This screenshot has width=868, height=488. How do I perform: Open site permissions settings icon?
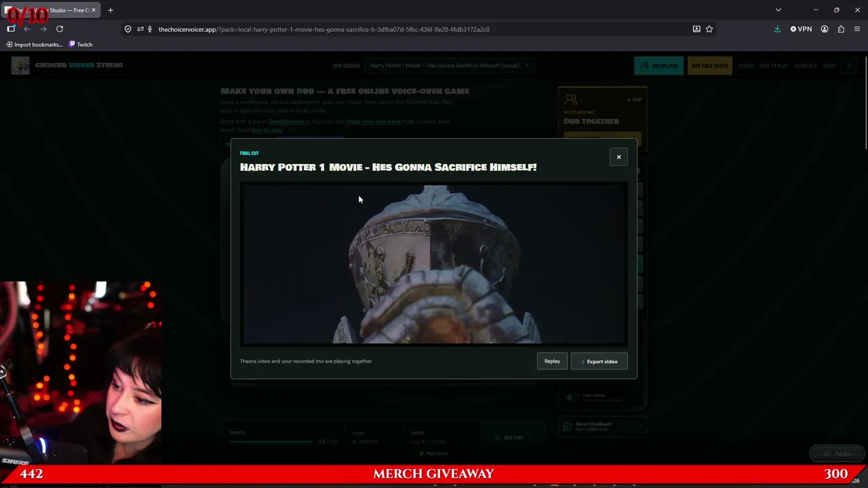[140, 29]
